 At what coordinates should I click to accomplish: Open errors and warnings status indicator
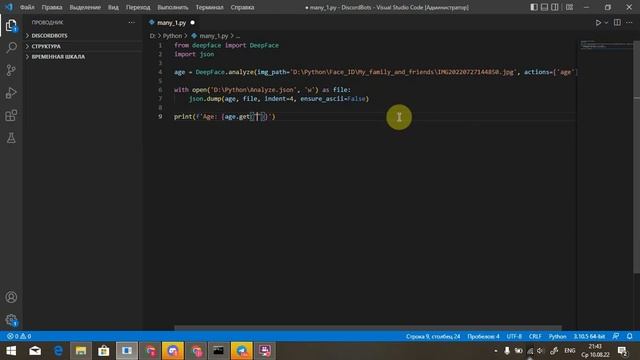19,336
